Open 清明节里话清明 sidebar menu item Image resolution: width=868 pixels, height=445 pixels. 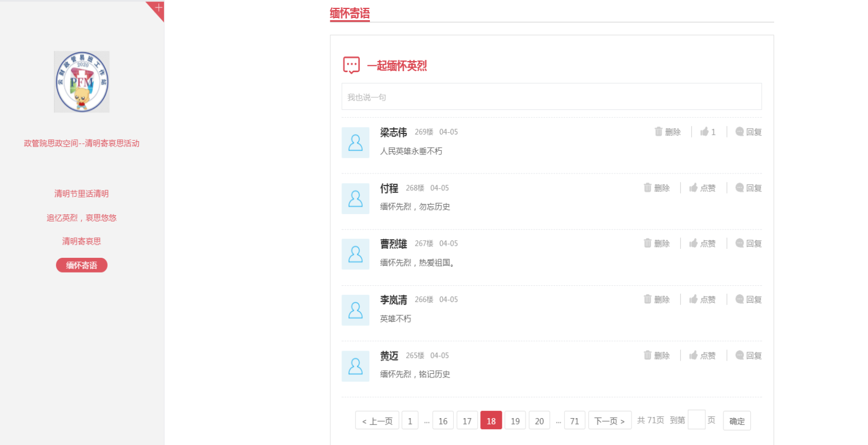click(x=81, y=194)
